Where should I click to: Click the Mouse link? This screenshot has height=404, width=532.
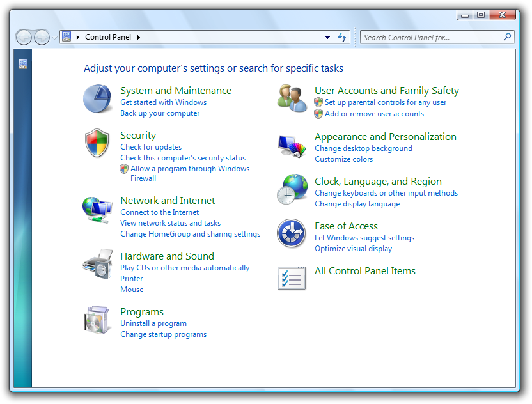tap(132, 290)
